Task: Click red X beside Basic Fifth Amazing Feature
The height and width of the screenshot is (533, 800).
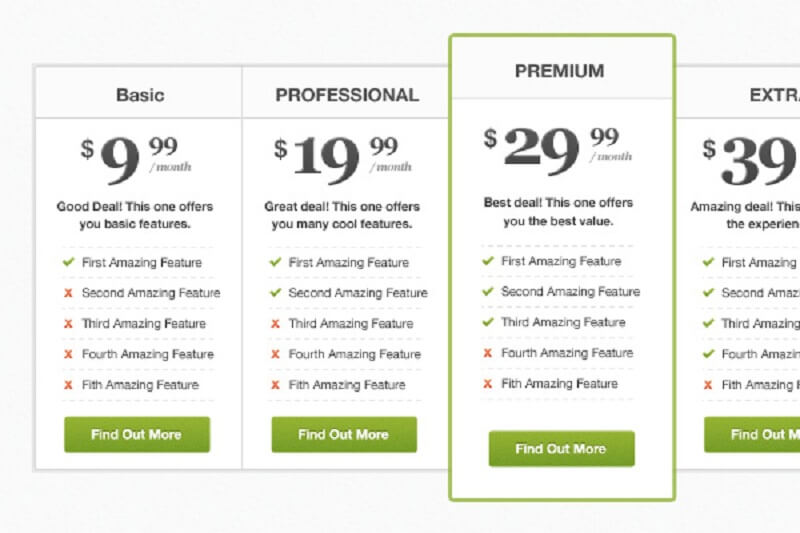Action: point(68,385)
